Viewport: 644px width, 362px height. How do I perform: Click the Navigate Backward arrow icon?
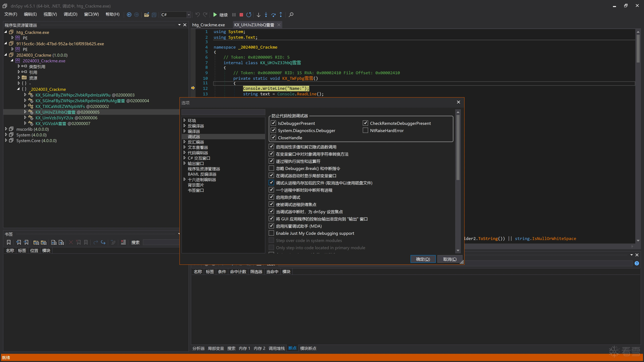pos(129,15)
